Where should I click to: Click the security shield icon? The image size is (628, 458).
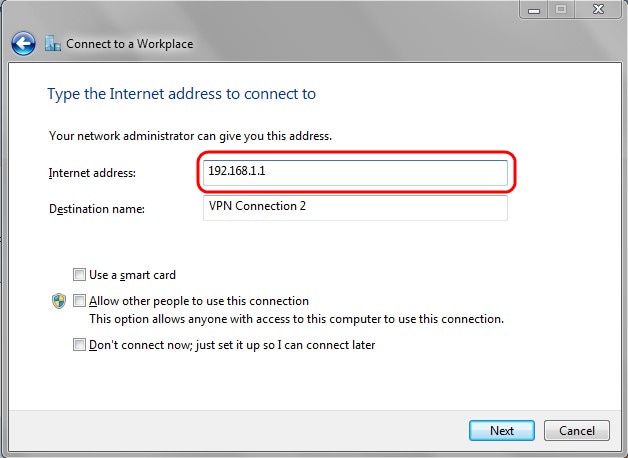58,301
